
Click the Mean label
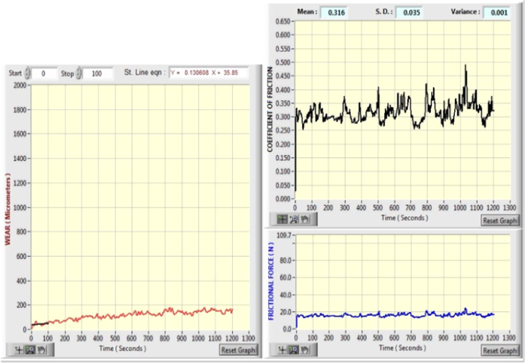[x=307, y=12]
